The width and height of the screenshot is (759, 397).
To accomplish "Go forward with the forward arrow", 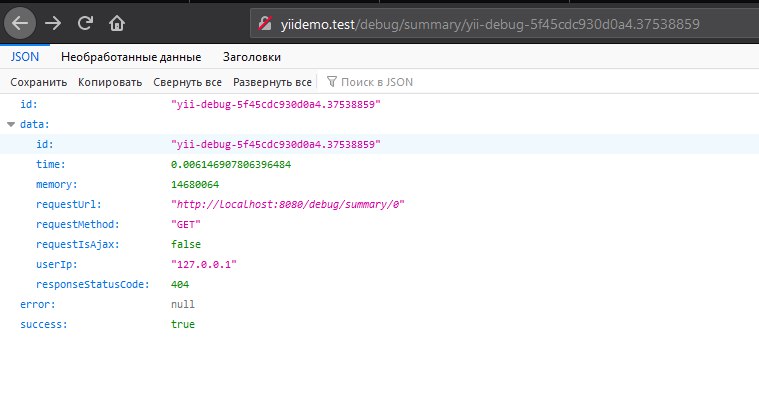I will (53, 23).
